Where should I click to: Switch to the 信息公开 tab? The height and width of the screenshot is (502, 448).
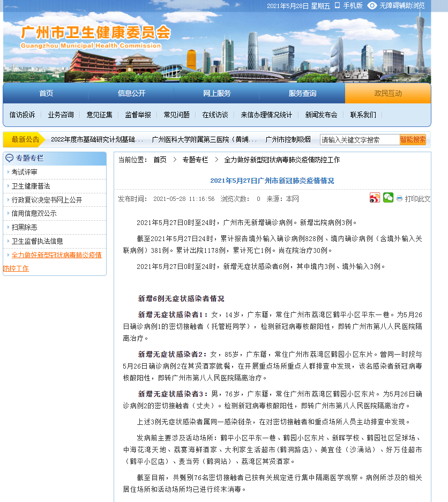pyautogui.click(x=131, y=93)
